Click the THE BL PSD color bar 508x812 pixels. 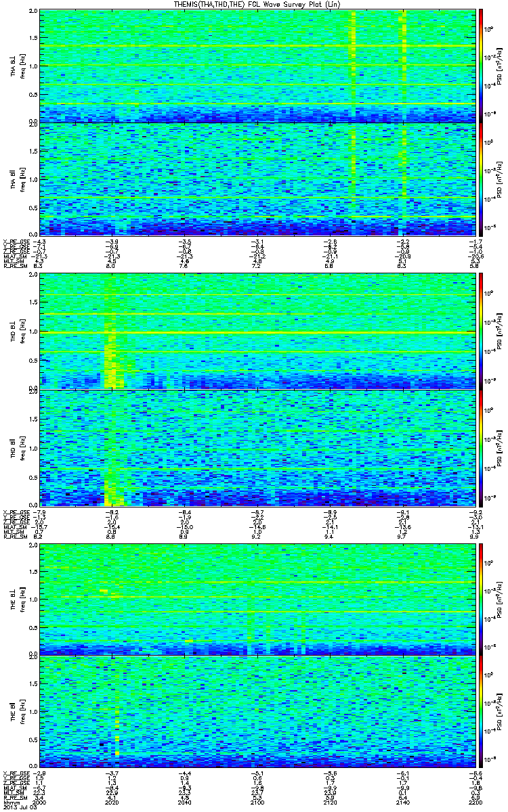click(x=482, y=598)
